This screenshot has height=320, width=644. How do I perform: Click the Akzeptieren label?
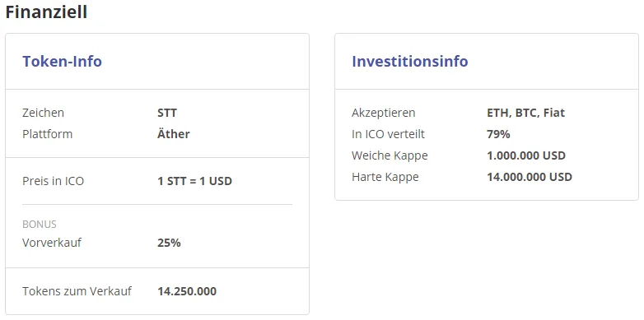383,113
